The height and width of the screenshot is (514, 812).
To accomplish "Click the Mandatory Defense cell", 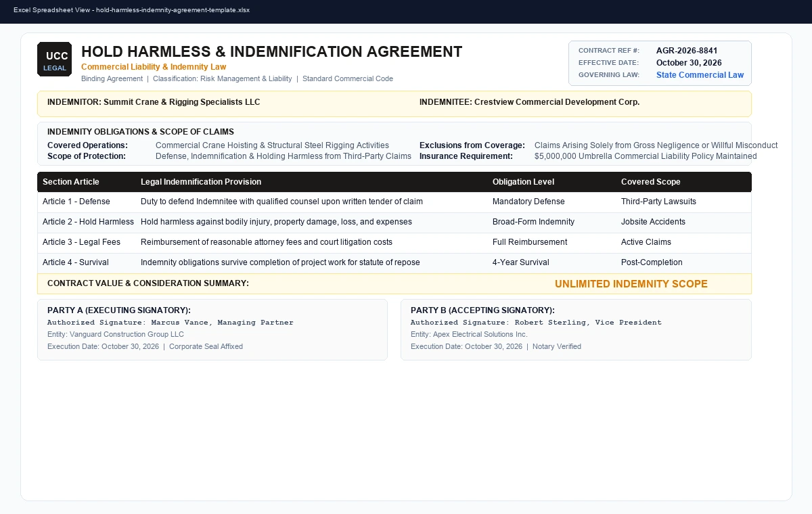I will coord(528,202).
